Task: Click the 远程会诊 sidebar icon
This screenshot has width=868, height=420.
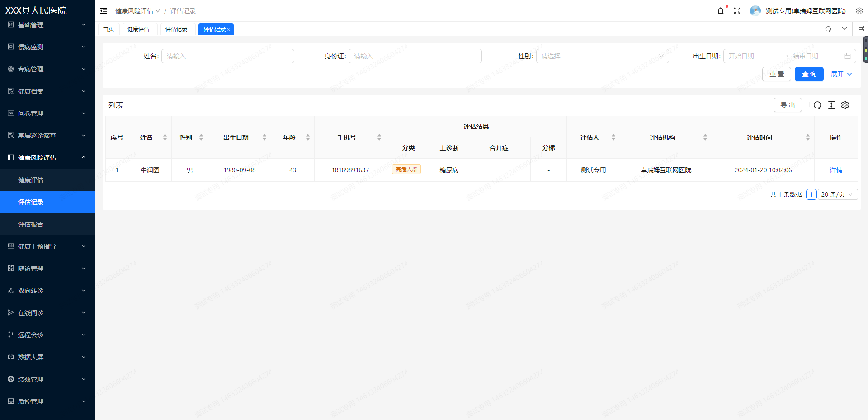Action: 11,335
